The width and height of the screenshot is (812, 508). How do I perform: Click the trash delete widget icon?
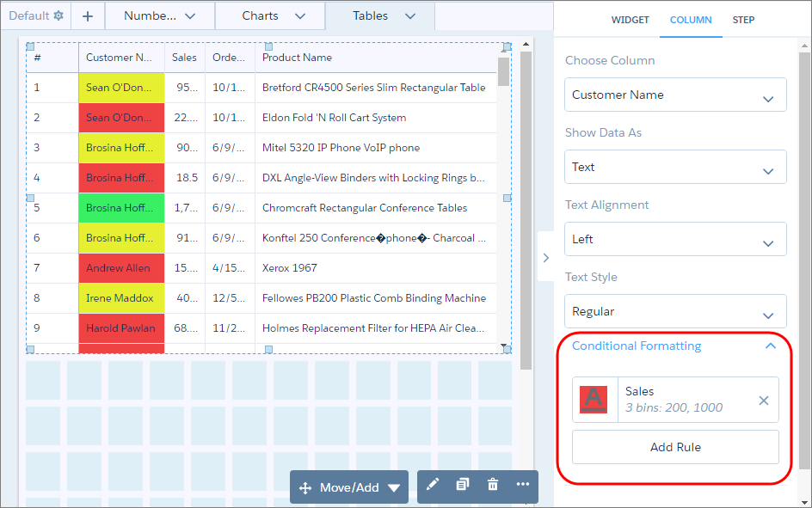[x=493, y=485]
